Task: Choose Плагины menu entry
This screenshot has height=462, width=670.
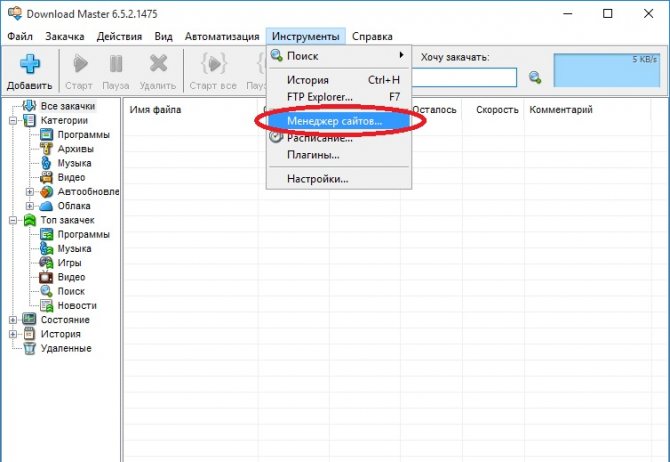Action: click(339, 155)
